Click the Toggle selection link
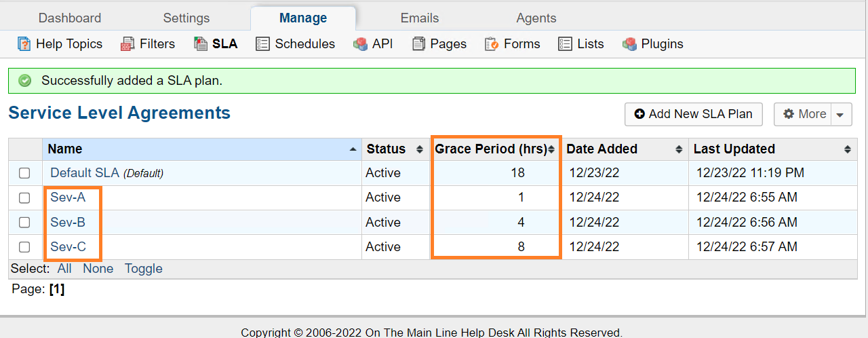Viewport: 868px width, 338px height. (143, 268)
